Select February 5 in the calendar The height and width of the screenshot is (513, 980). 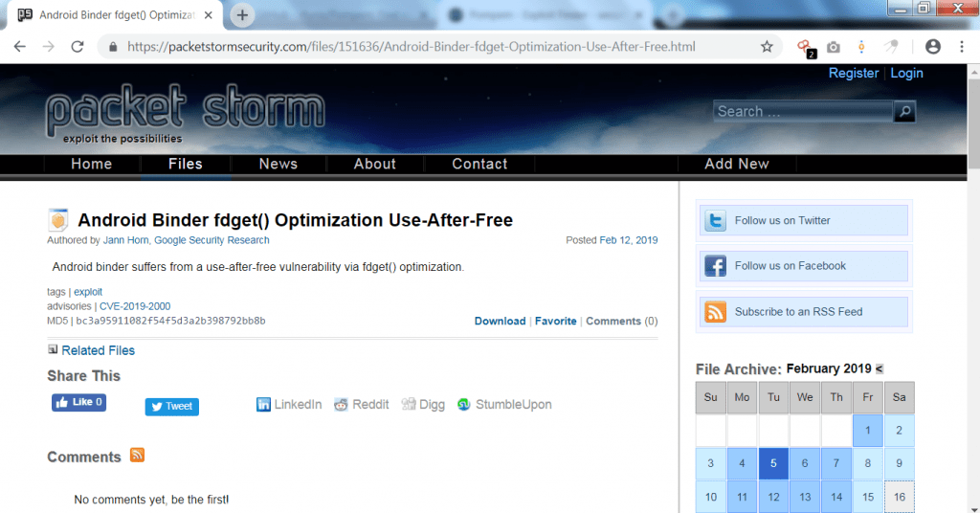773,463
